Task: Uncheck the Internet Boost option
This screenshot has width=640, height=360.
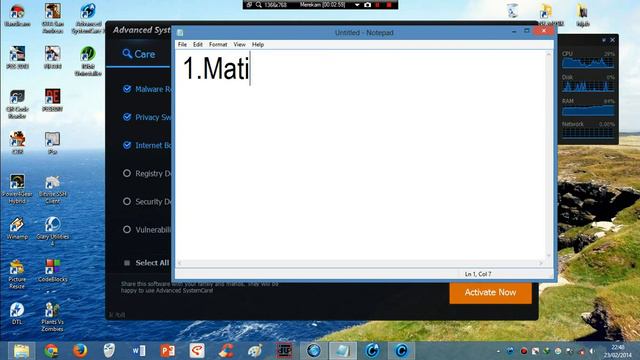Action: [127, 145]
